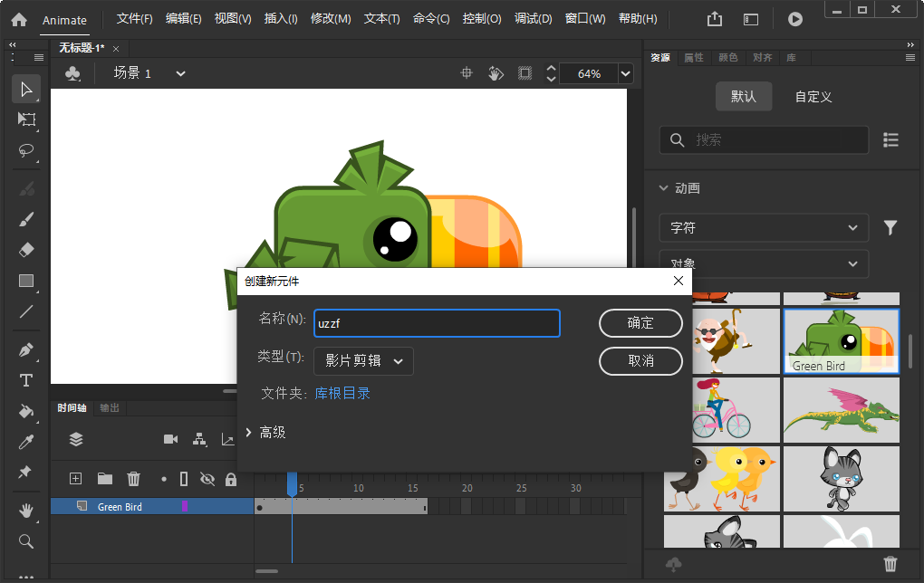
Task: Activate the Zoom magnifier tool
Action: tap(25, 541)
